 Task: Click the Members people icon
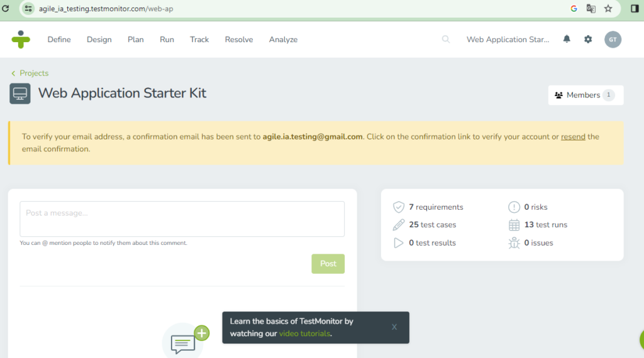coord(558,95)
